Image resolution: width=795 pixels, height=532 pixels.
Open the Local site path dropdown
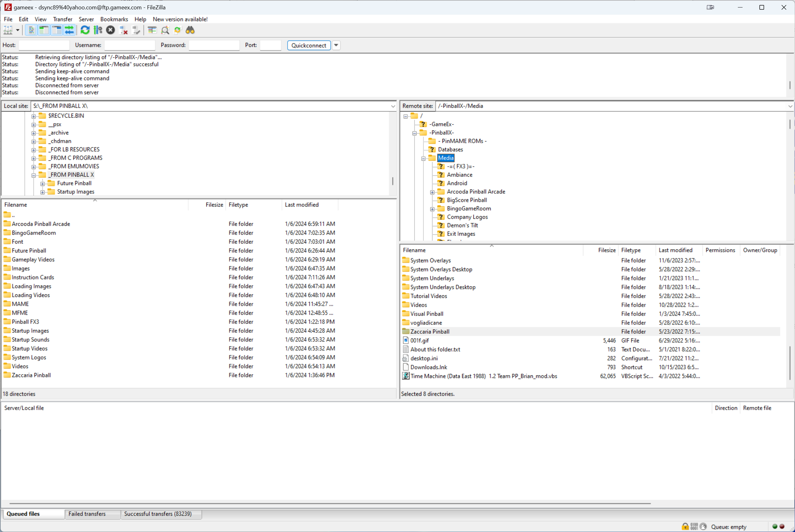393,106
